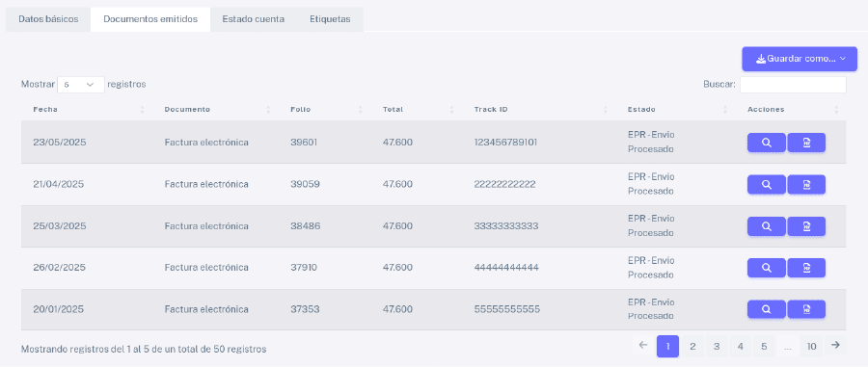Click folio number 39601
The width and height of the screenshot is (868, 367).
point(304,143)
